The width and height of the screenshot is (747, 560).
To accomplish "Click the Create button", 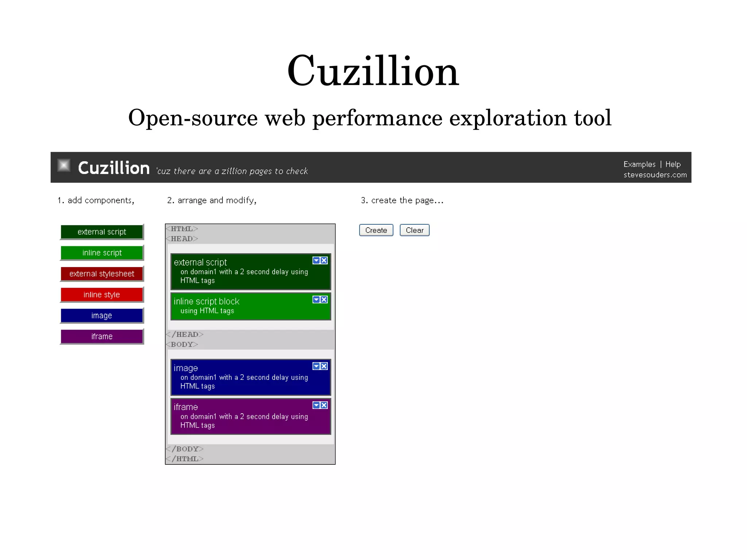I will (x=376, y=230).
